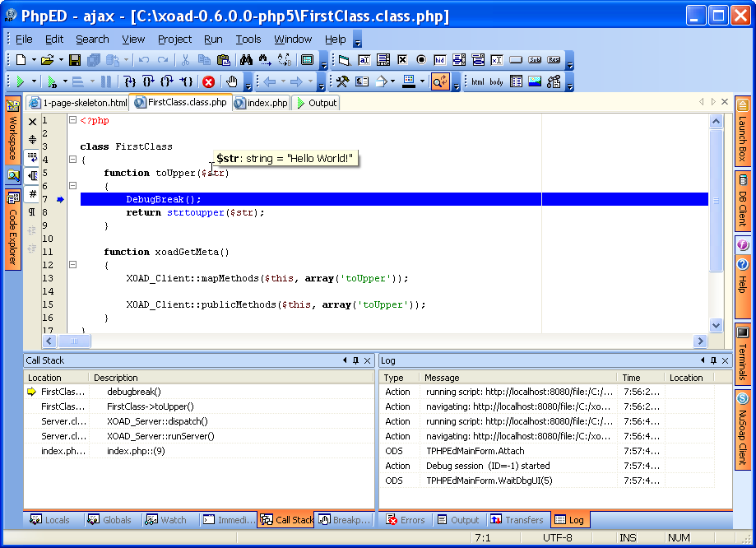The height and width of the screenshot is (548, 756).
Task: Open the File menu
Action: pos(24,39)
